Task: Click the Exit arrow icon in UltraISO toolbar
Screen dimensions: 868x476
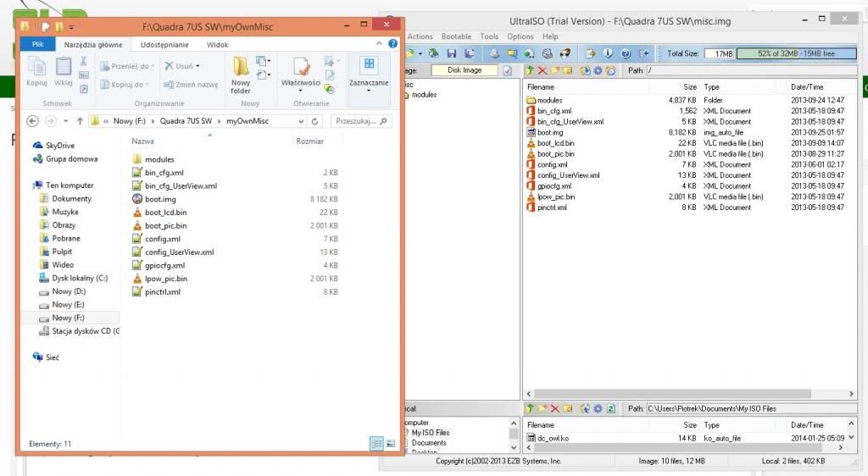Action: [x=644, y=53]
